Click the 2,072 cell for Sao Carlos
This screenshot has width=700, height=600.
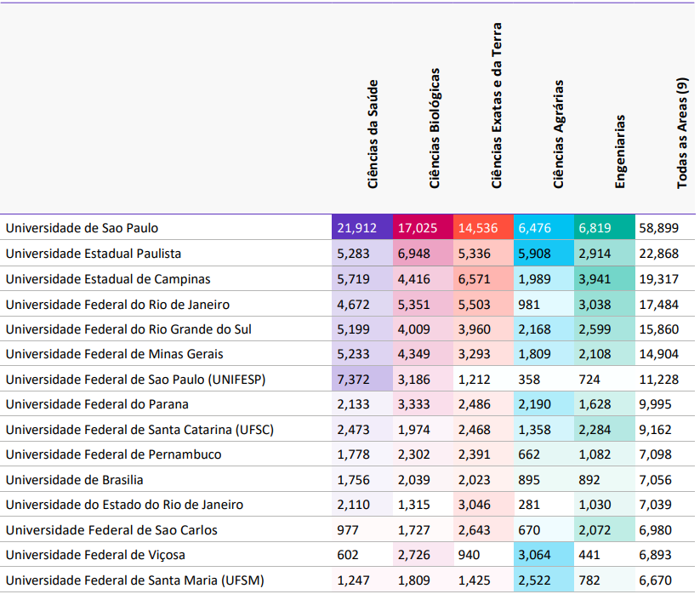(605, 530)
